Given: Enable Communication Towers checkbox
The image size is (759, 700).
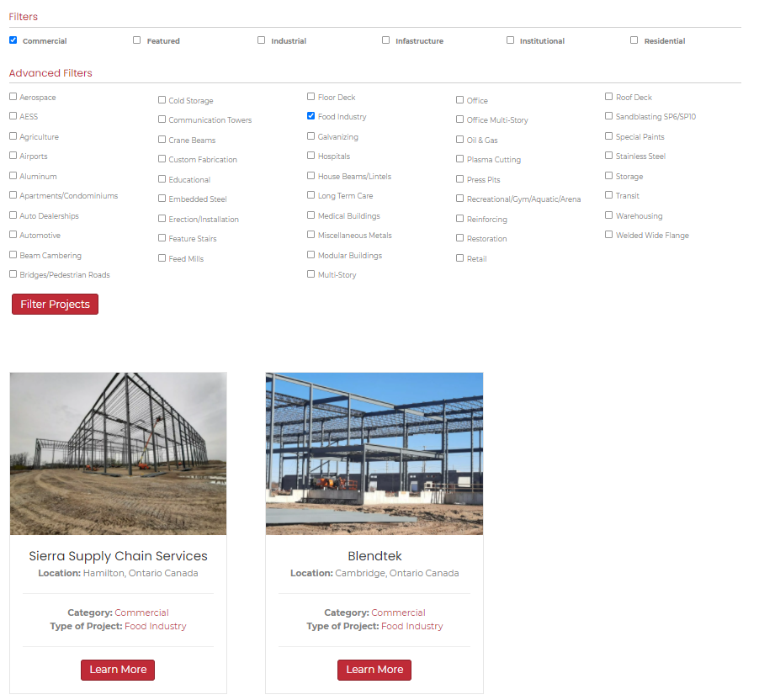Looking at the screenshot, I should pos(162,119).
